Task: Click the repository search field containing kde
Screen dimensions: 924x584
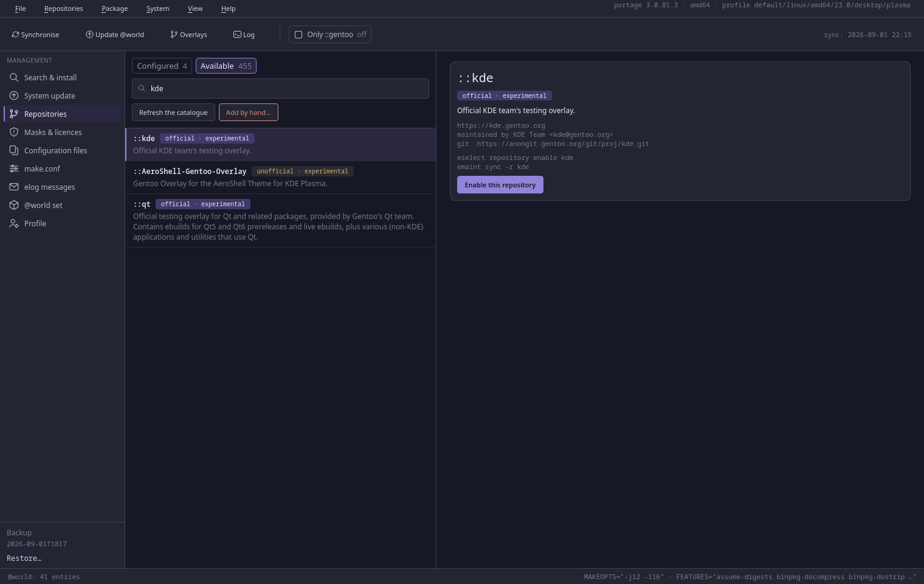Action: (x=280, y=88)
